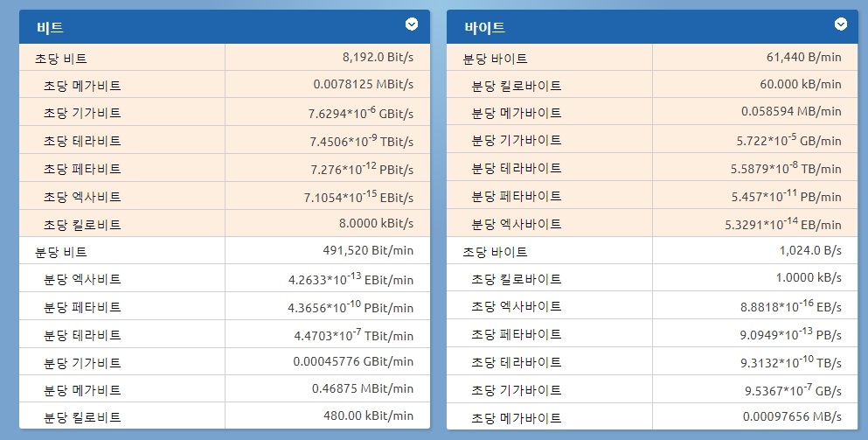Select the 초당 기가비트 row label
The height and width of the screenshot is (440, 868).
pos(82,114)
